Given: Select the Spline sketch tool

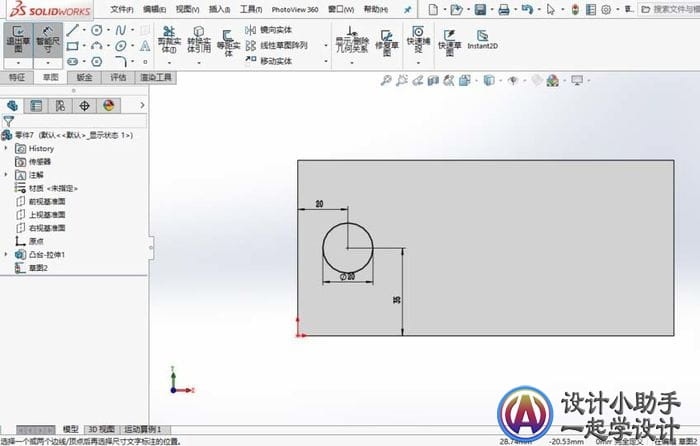Looking at the screenshot, I should click(121, 30).
